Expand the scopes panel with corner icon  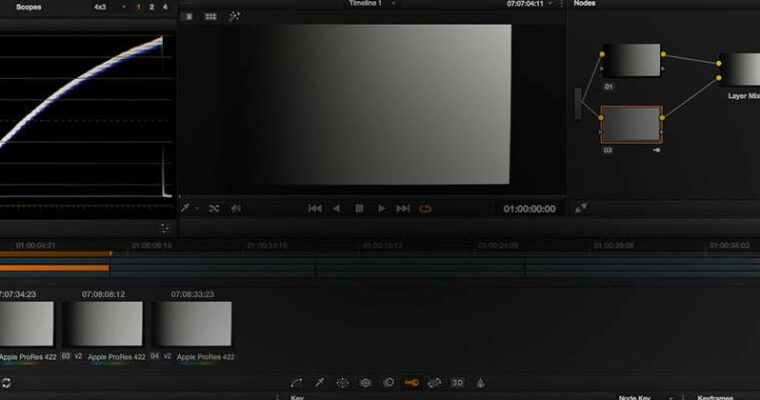click(x=165, y=228)
